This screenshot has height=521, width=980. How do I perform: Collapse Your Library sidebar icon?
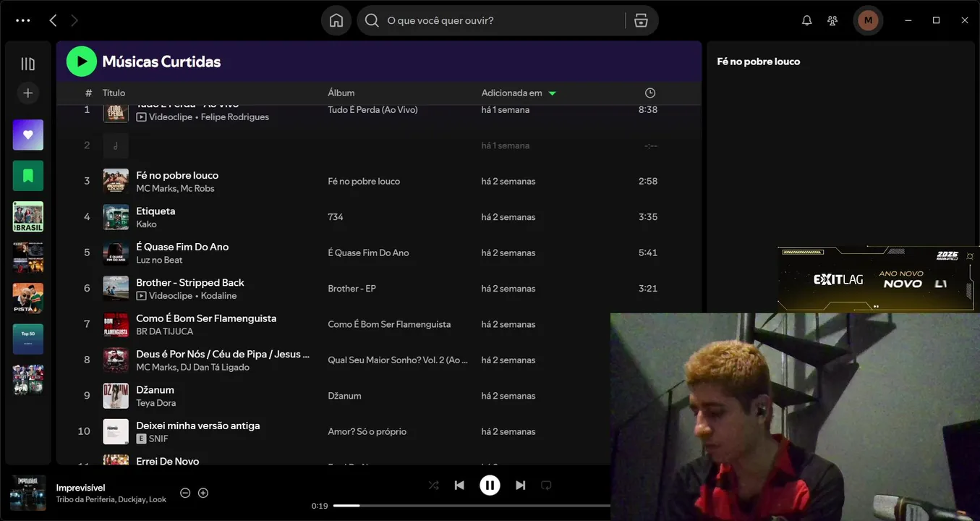click(x=28, y=64)
